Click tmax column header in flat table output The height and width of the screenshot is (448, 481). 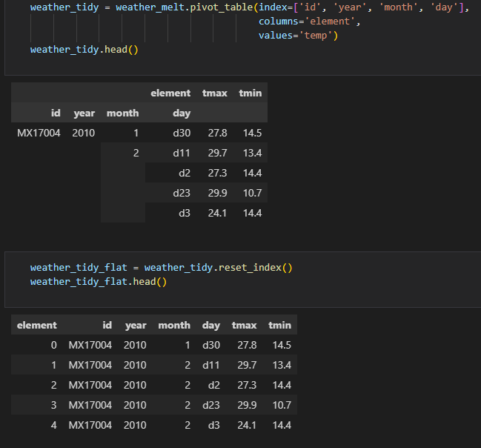point(244,325)
